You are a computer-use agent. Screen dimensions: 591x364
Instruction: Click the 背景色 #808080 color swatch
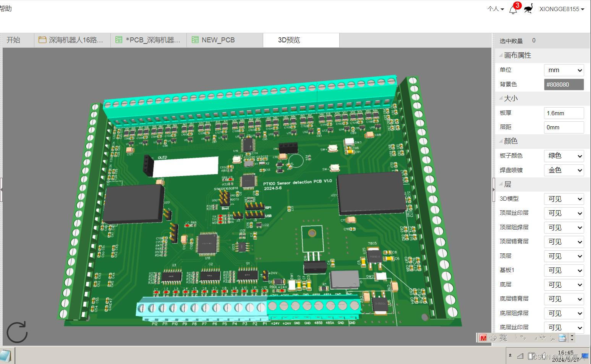coord(564,84)
